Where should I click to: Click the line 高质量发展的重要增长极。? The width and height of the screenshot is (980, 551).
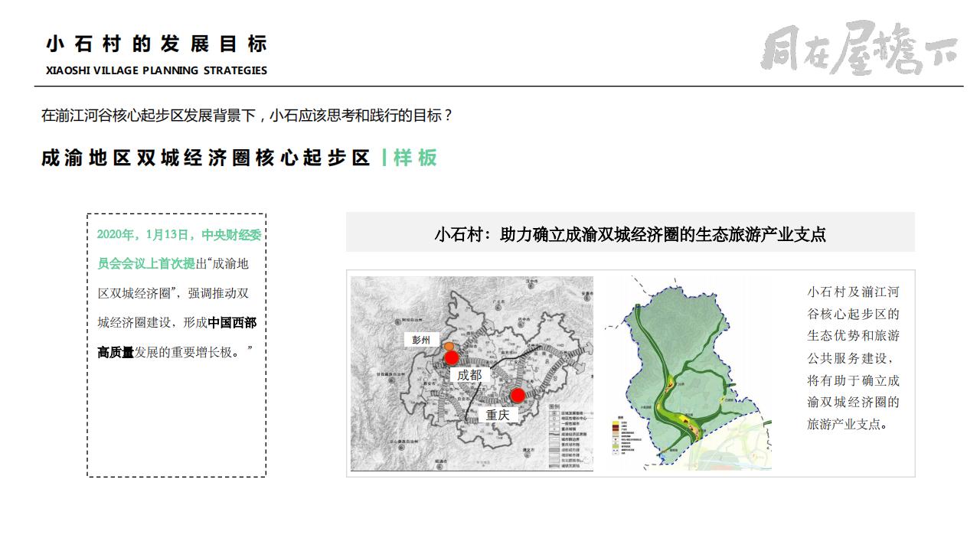tap(175, 352)
